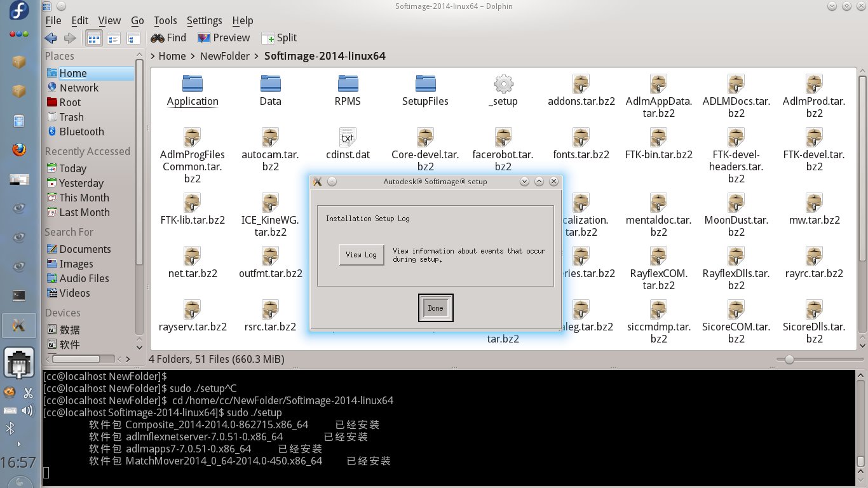Viewport: 868px width, 488px height.
Task: Select the _setup gear file icon
Action: (503, 84)
